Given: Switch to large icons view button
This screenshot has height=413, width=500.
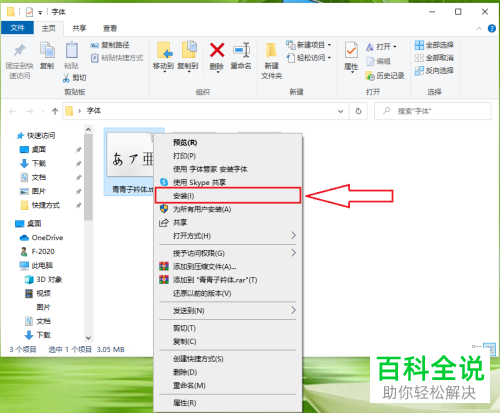Looking at the screenshot, I should click(x=490, y=349).
